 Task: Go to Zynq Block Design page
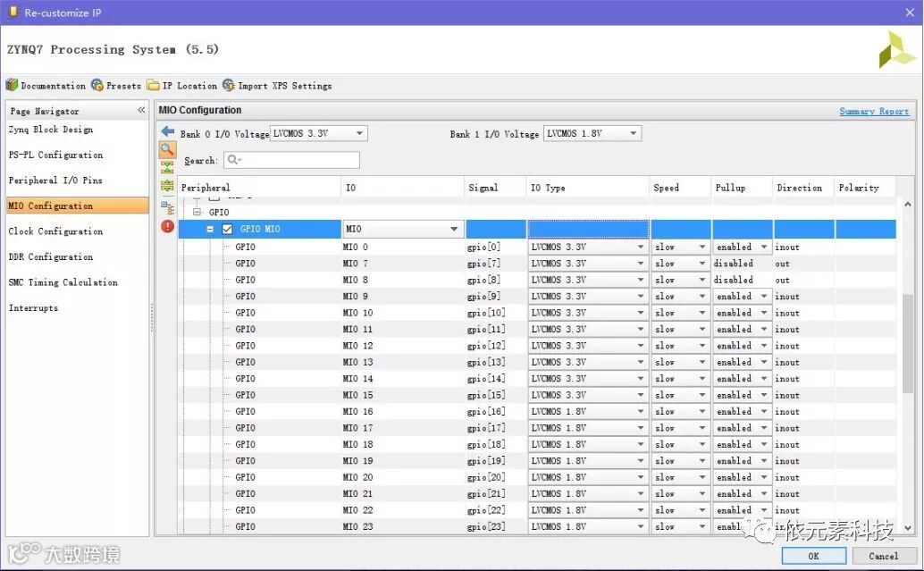point(51,129)
